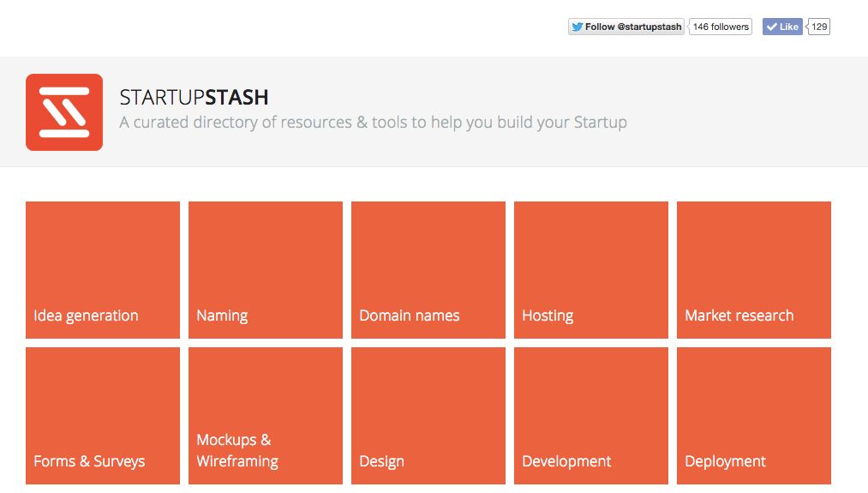Screen dimensions: 868x493
Task: Click the Twitter bird icon
Action: [577, 27]
